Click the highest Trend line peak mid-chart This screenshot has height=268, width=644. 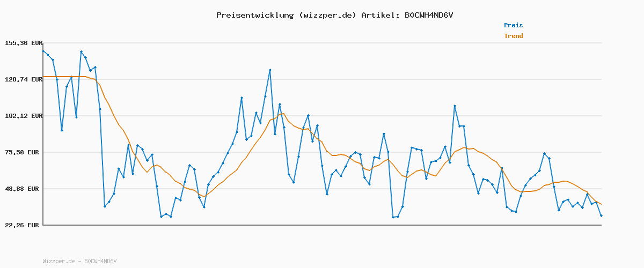coord(283,113)
